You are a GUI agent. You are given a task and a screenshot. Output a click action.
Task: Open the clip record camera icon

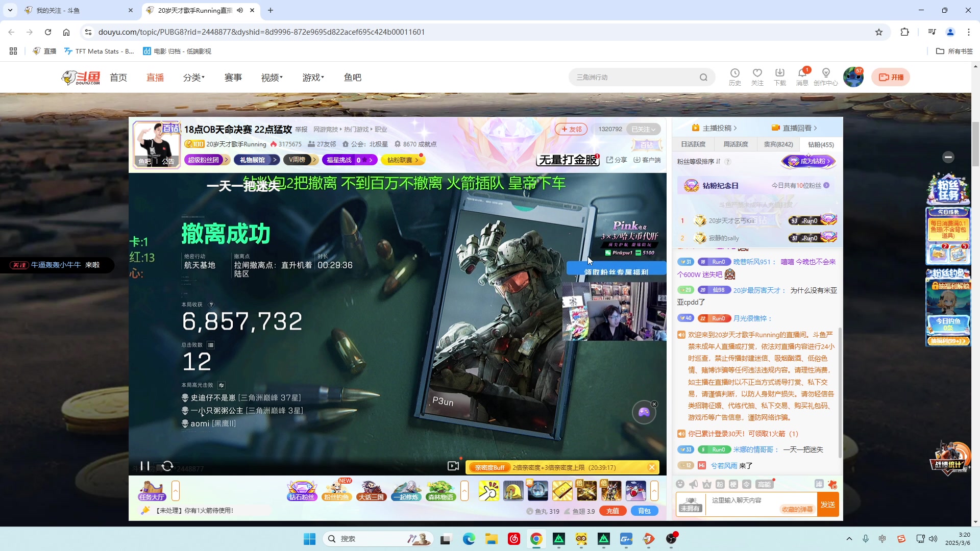click(453, 466)
